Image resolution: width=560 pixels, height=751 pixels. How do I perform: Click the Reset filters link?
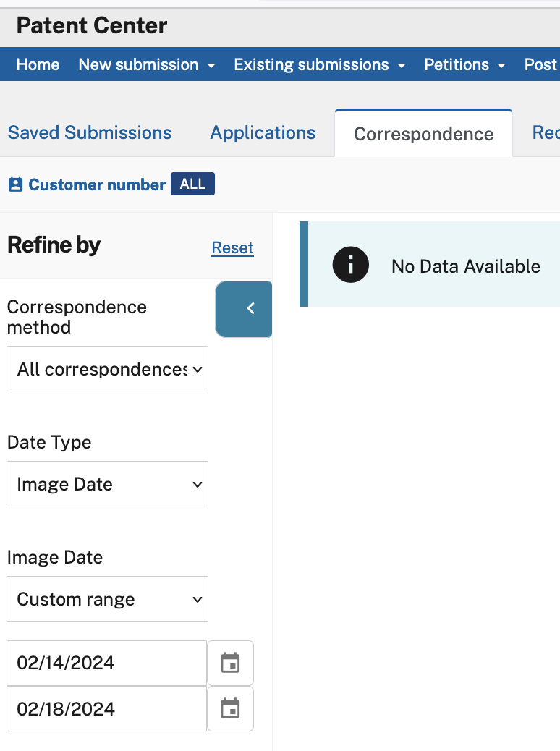(233, 247)
